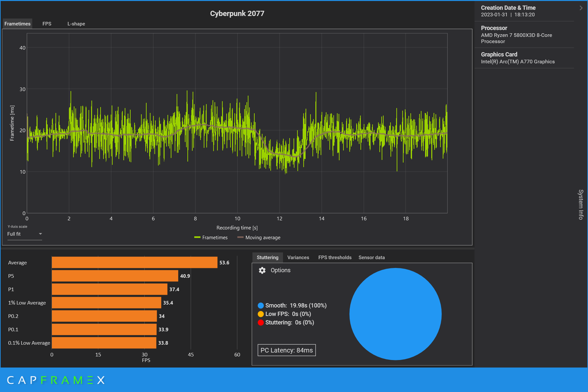Open the Variances tab

298,258
